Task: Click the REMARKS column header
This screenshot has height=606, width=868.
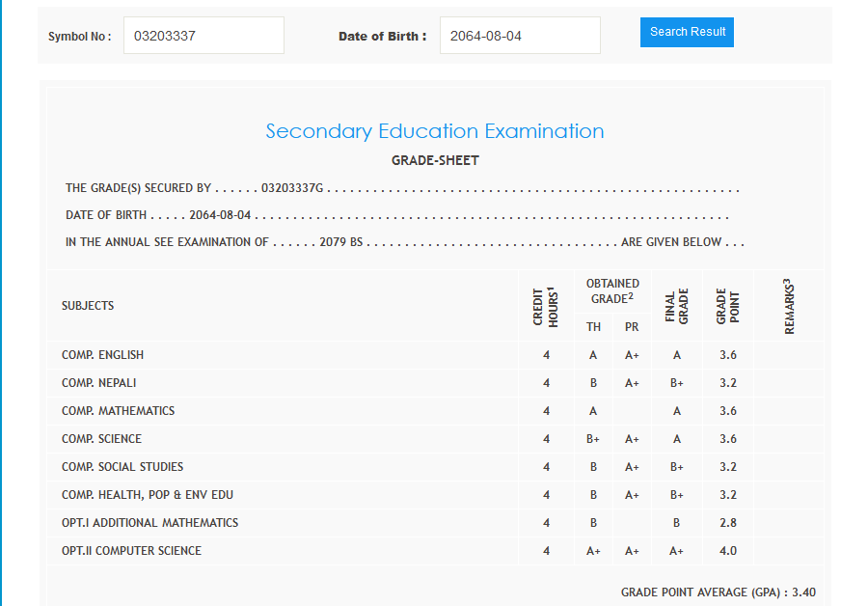Action: 789,306
